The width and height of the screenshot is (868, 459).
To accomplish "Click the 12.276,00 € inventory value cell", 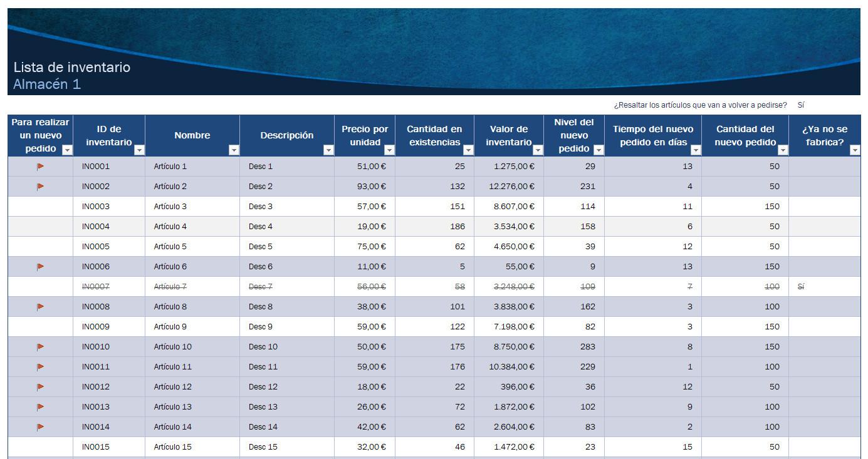I will (511, 187).
